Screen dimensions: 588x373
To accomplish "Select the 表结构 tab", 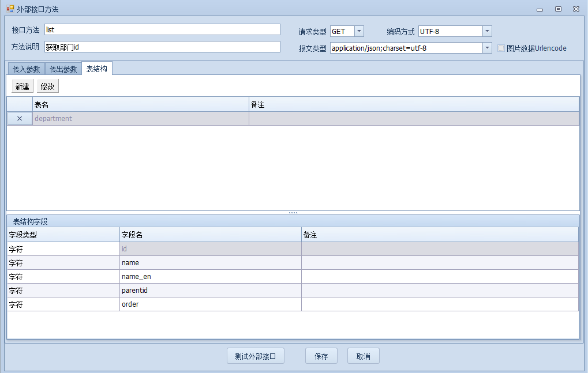I will pos(96,69).
